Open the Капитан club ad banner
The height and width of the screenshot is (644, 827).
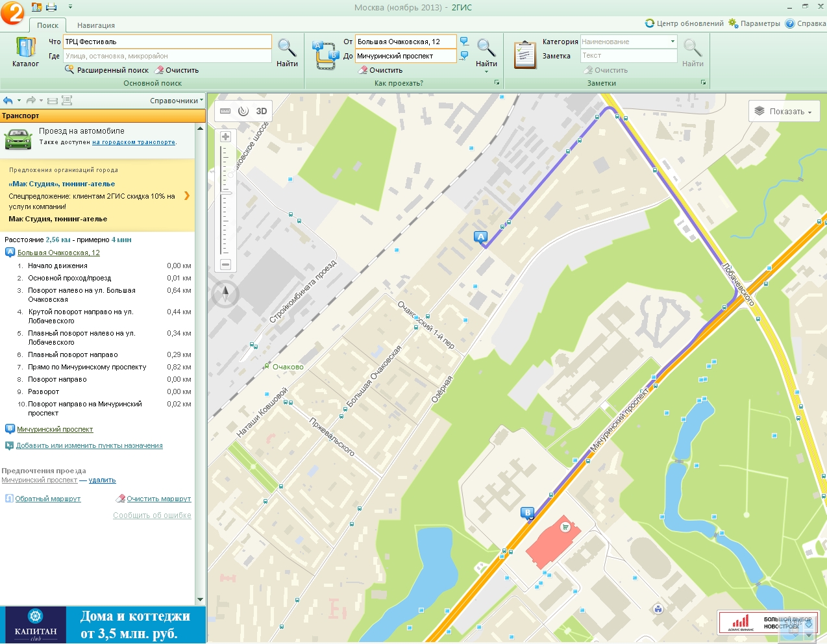[x=103, y=625]
